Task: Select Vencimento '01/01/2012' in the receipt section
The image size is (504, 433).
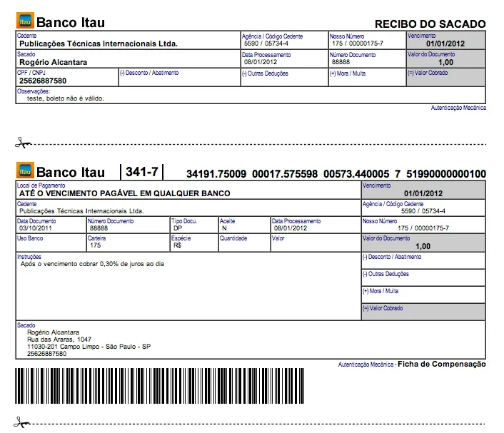Action: click(445, 44)
